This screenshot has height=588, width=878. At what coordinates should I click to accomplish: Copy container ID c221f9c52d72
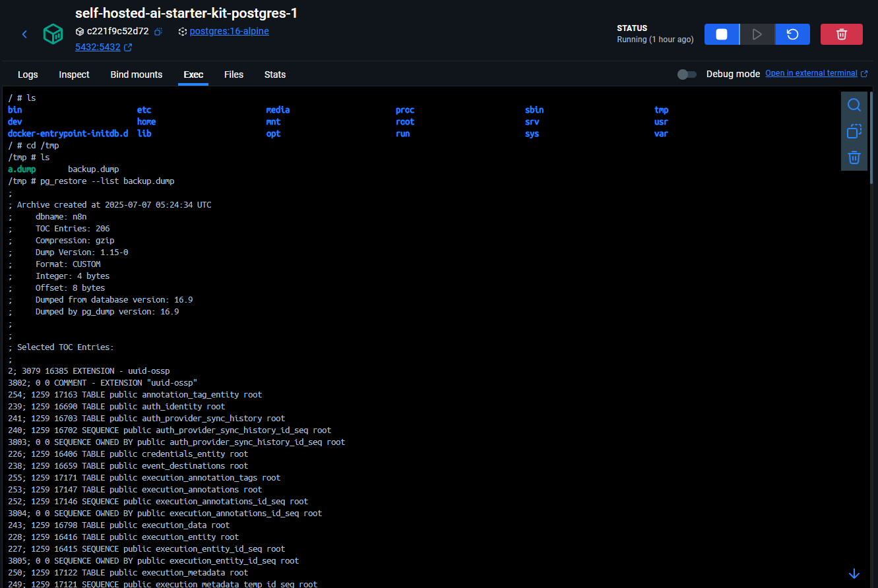[158, 32]
